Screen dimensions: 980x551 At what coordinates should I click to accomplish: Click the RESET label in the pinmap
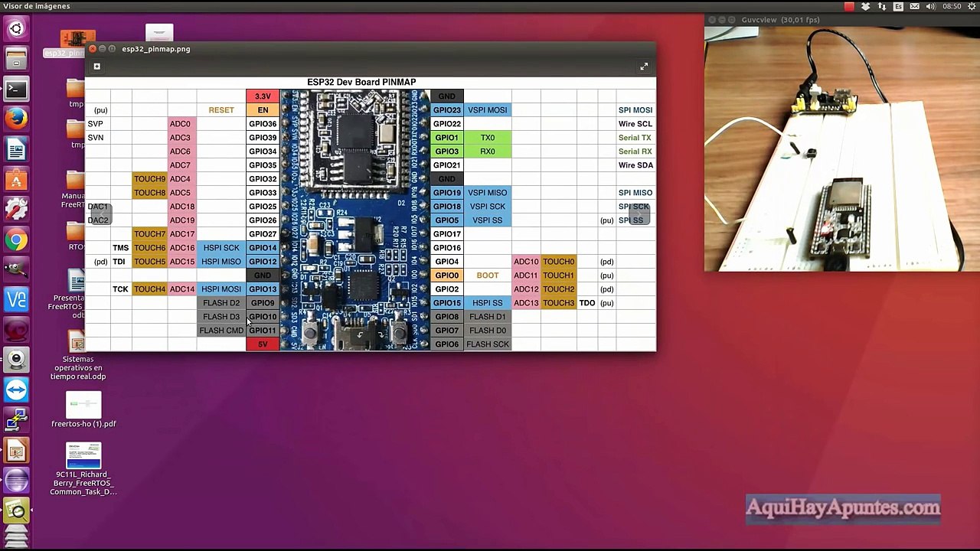point(221,110)
